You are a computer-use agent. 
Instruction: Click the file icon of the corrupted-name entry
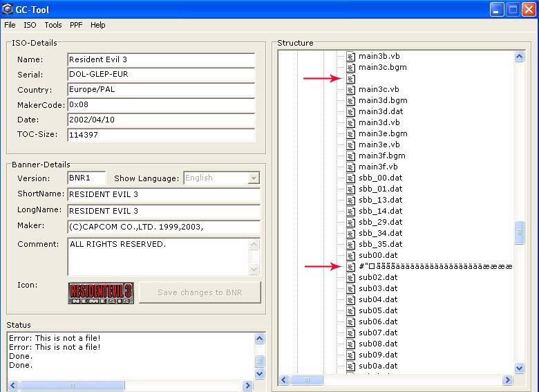tap(350, 266)
